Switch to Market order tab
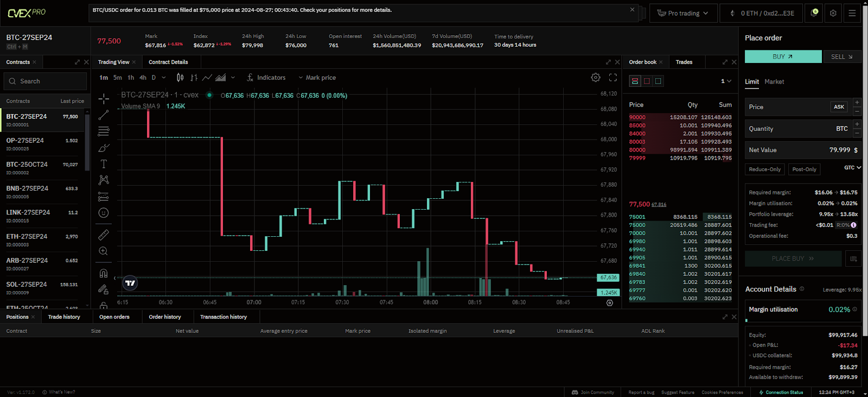Screen dimensions: 868x397 tap(774, 81)
